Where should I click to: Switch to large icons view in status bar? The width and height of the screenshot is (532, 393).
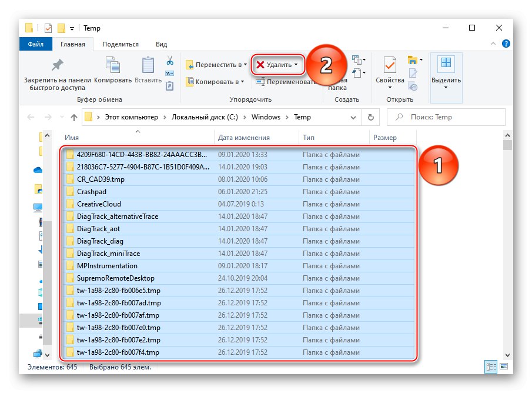tap(504, 367)
